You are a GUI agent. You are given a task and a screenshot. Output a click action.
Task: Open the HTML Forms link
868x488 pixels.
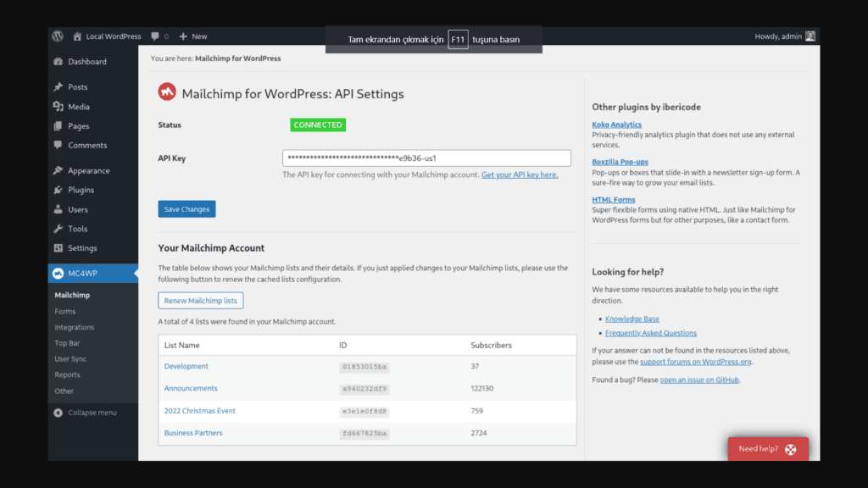pos(614,200)
